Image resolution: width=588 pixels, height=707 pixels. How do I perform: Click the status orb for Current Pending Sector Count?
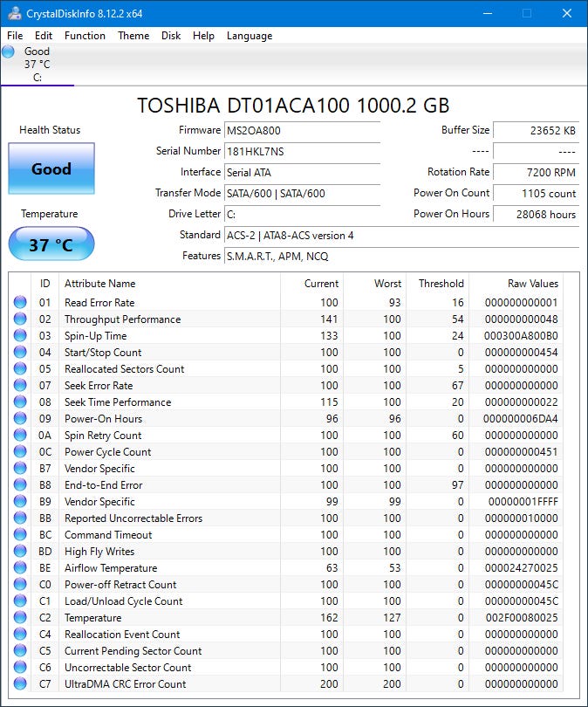coord(20,651)
